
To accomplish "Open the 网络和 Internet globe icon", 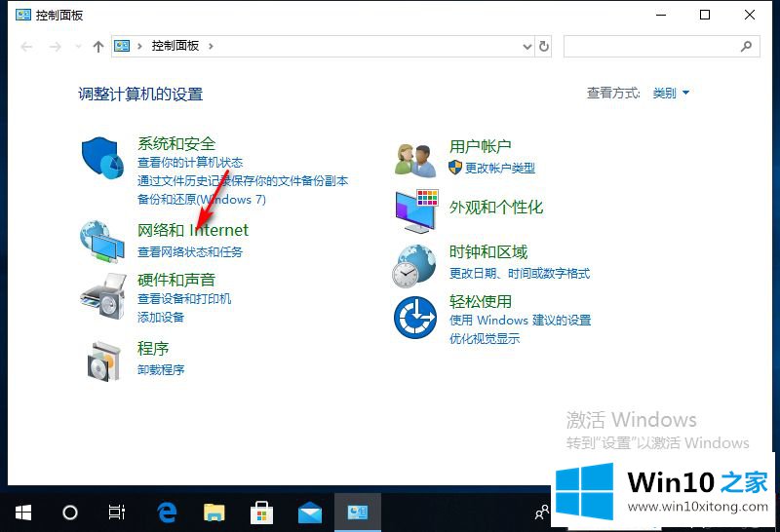I will pos(102,243).
